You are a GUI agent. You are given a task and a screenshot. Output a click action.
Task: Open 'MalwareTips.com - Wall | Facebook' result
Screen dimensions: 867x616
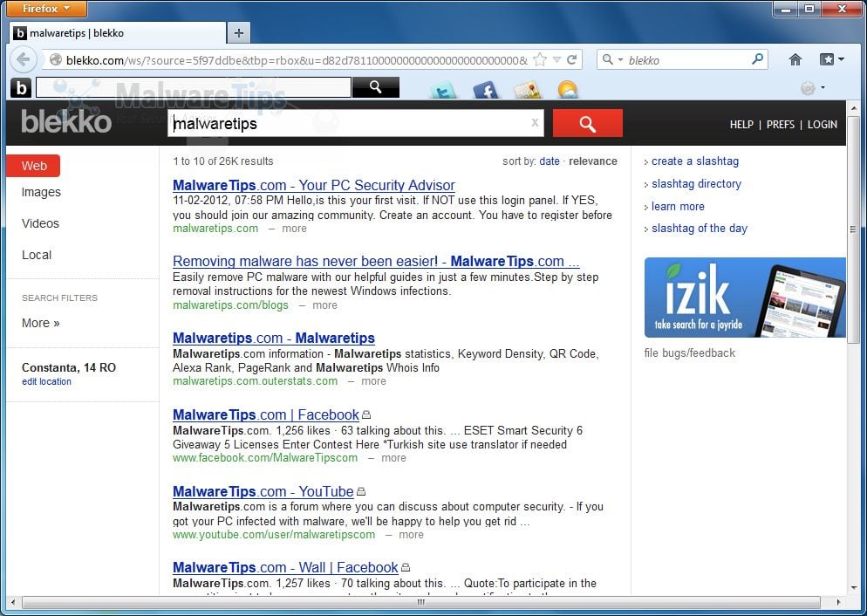click(x=285, y=567)
